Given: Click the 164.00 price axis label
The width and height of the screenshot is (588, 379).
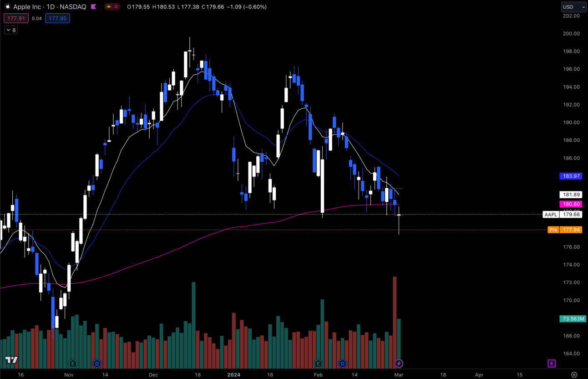Looking at the screenshot, I should (571, 353).
